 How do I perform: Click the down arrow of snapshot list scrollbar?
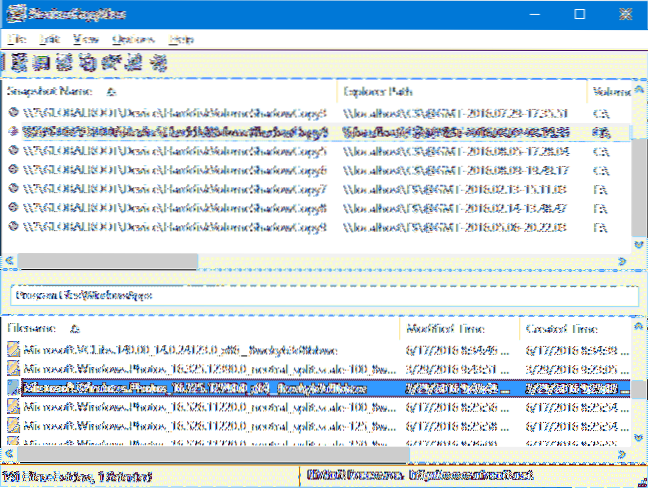(x=638, y=243)
